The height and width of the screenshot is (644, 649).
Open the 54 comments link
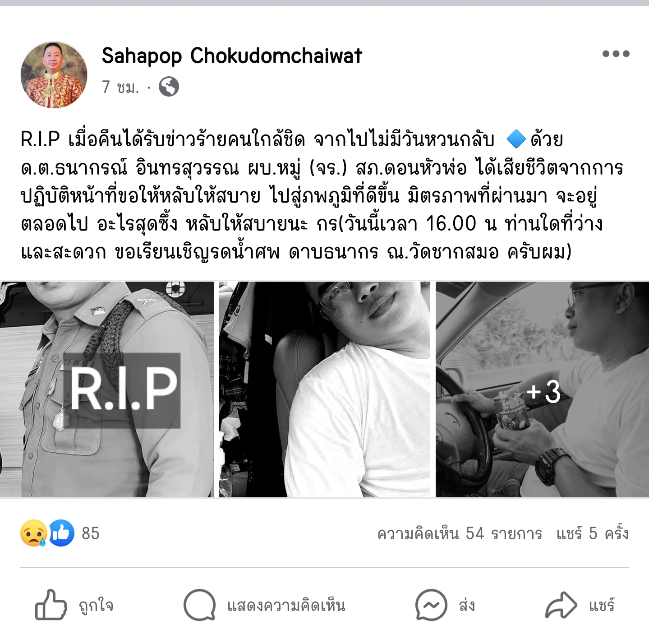(x=460, y=533)
